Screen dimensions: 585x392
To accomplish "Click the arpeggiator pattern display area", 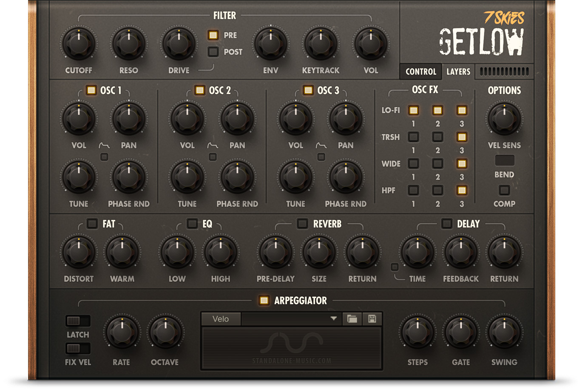I will [292, 348].
